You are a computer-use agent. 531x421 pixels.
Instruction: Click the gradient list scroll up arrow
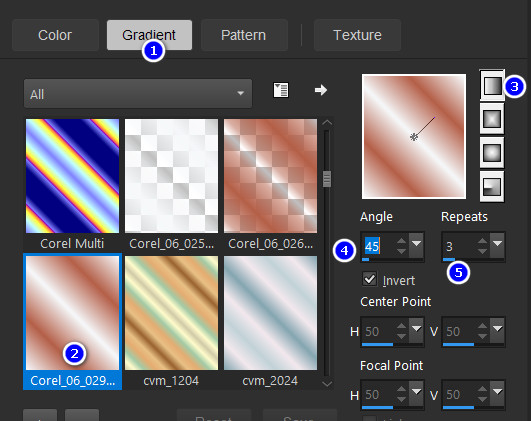tap(327, 123)
